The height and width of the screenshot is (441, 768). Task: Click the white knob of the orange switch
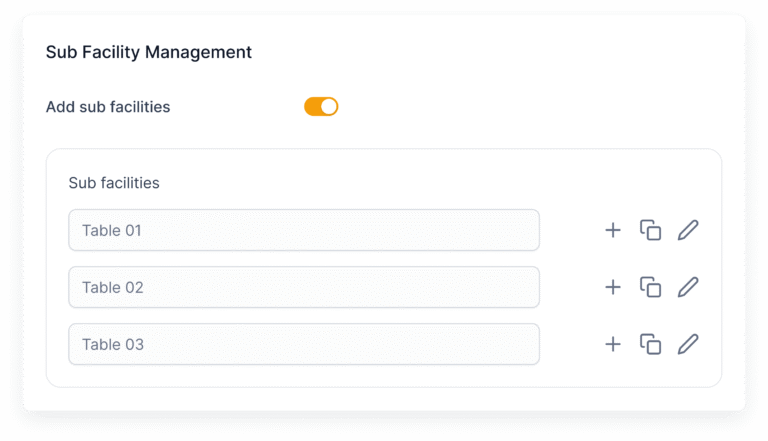click(329, 107)
